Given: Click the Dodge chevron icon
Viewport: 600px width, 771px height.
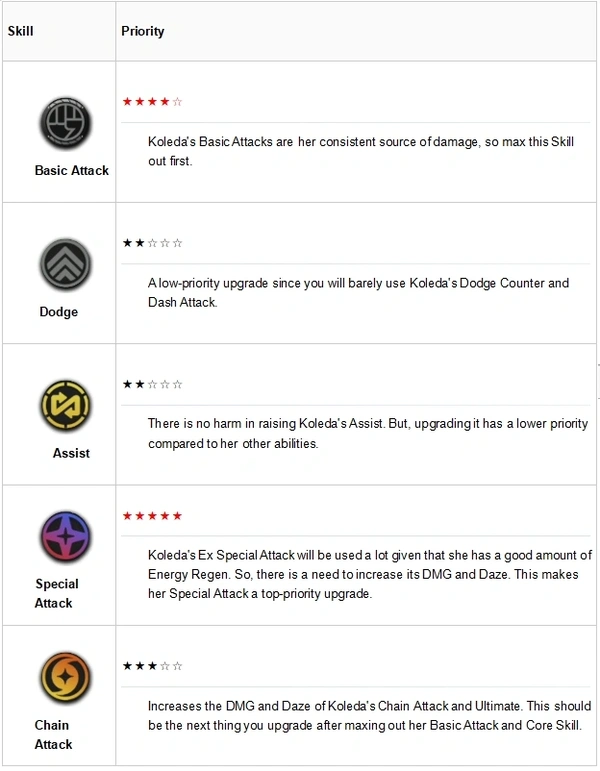Looking at the screenshot, I should (65, 265).
